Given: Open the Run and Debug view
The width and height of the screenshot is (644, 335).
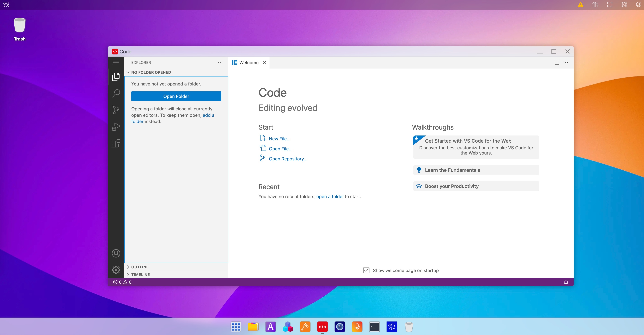Looking at the screenshot, I should pos(116,127).
